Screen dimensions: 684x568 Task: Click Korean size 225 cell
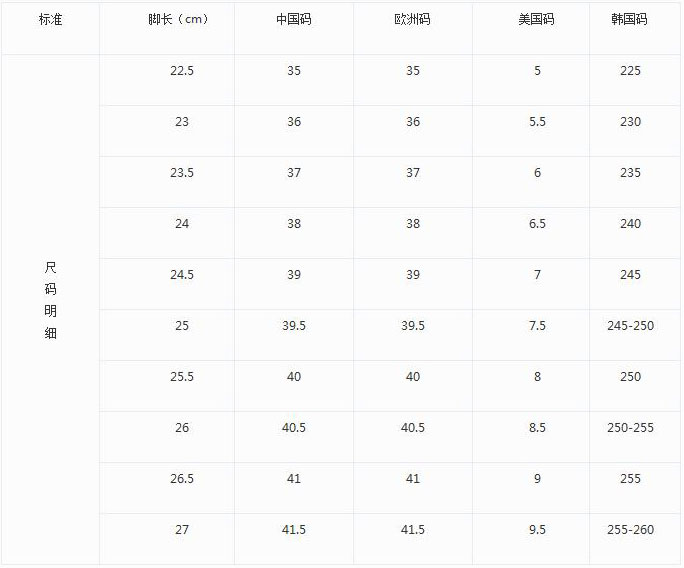click(x=630, y=71)
